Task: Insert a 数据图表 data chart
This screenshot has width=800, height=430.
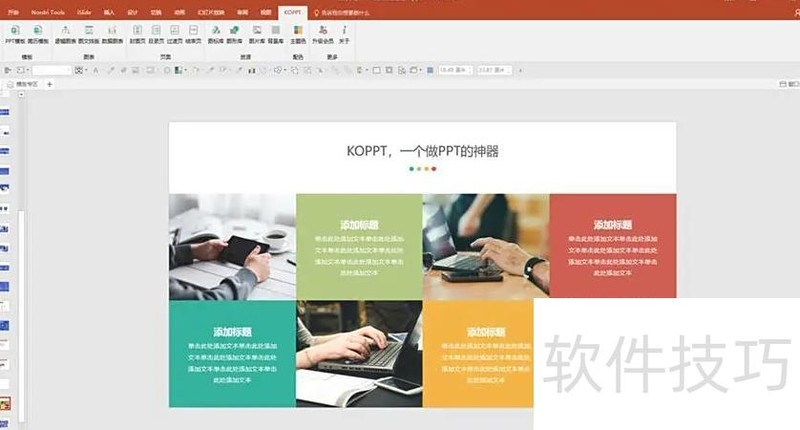Action: [112, 34]
